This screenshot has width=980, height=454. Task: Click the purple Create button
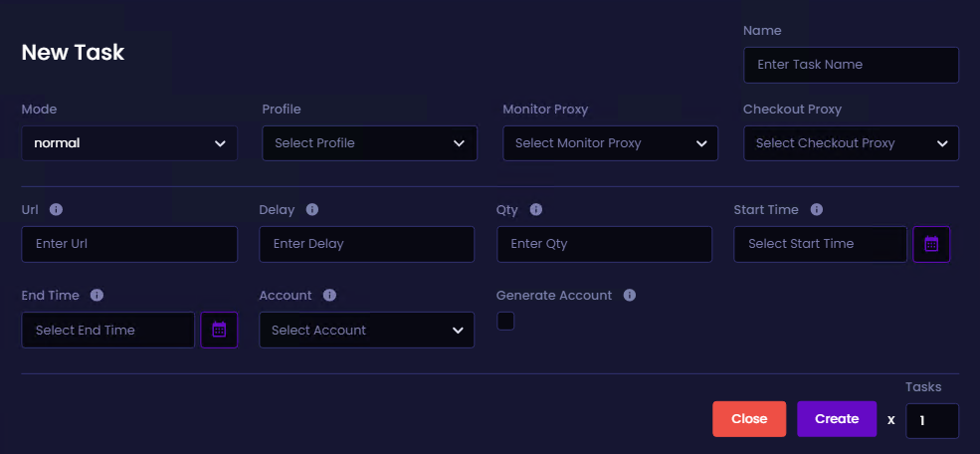837,419
